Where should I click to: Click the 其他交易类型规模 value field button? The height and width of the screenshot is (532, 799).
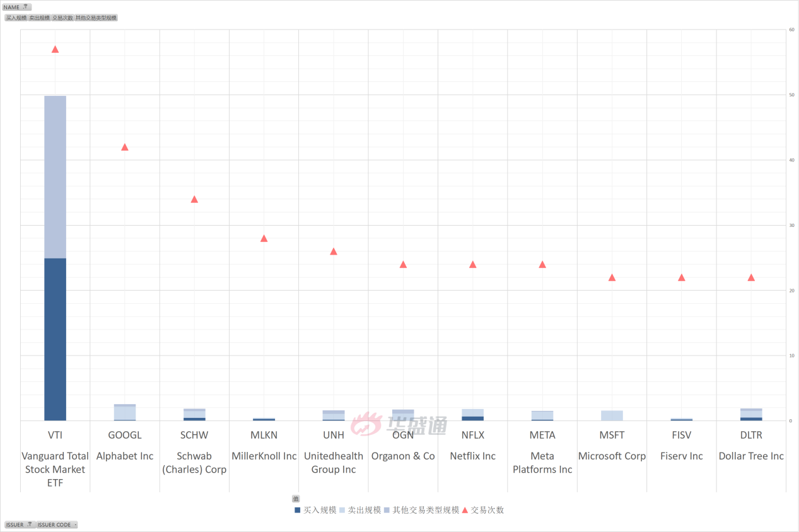pos(96,18)
